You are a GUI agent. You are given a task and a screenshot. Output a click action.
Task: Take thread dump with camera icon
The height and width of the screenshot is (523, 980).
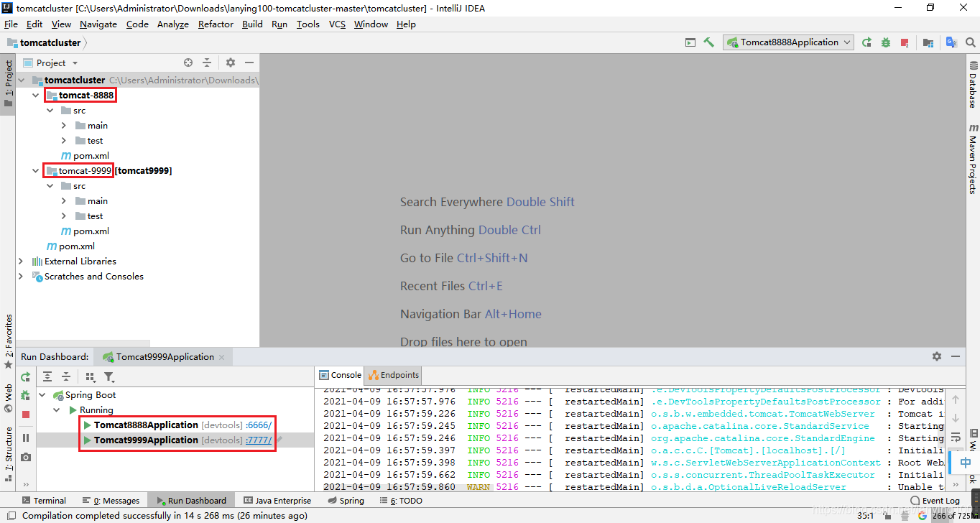click(26, 457)
